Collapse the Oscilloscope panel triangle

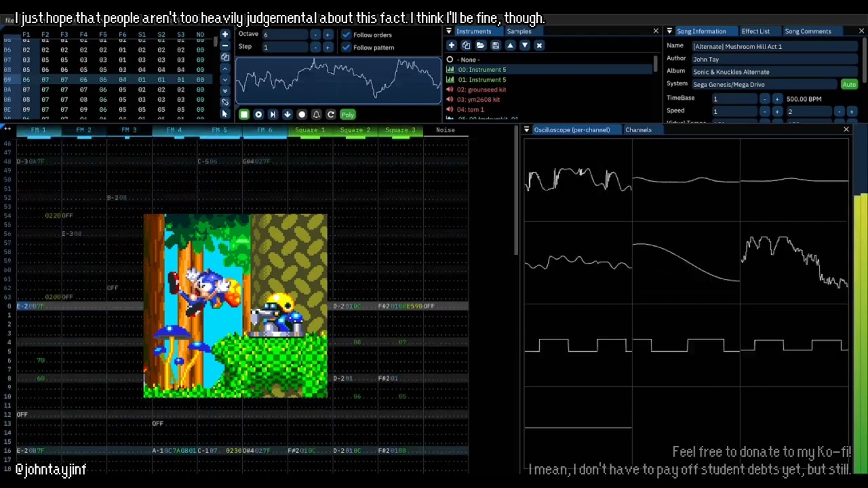526,129
